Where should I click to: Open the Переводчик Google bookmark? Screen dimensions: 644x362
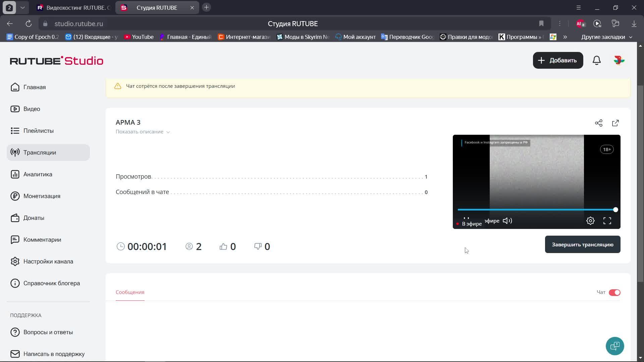408,37
